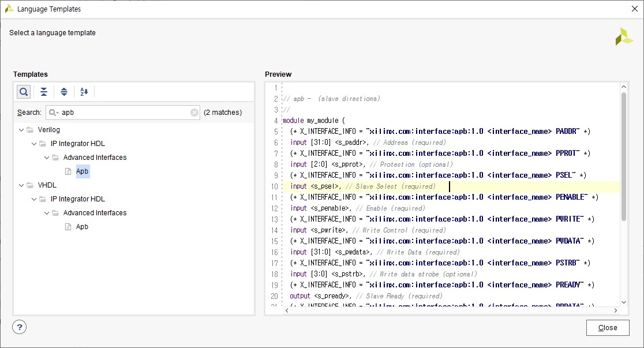Collapse the Verilog tree node
Image resolution: width=644 pixels, height=348 pixels.
click(21, 130)
